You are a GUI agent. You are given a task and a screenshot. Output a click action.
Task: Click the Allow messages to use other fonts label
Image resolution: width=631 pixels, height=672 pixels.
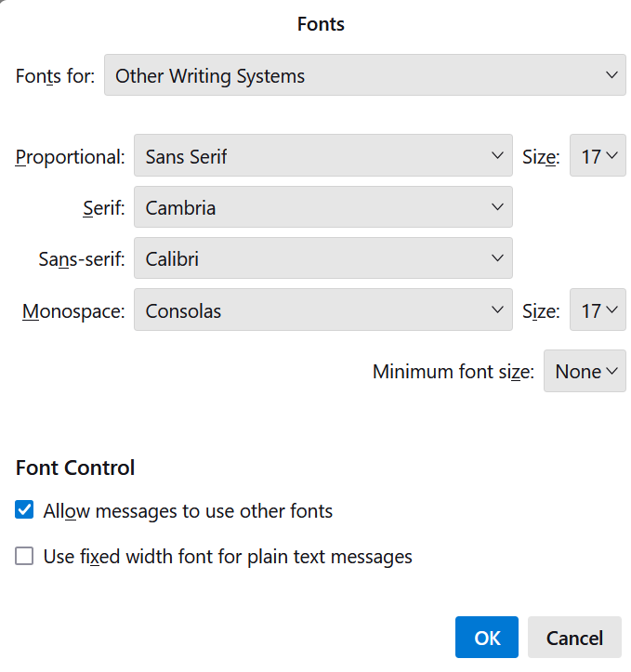coord(188,511)
